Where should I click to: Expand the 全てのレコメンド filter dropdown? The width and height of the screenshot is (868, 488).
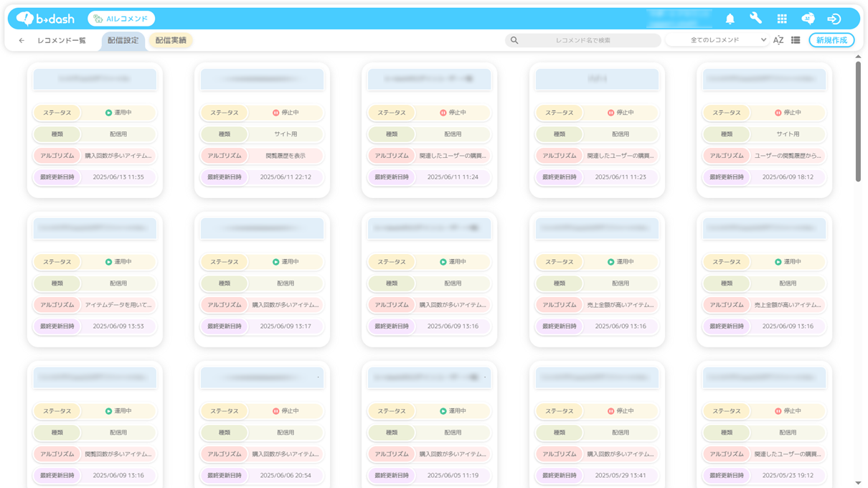(x=717, y=40)
